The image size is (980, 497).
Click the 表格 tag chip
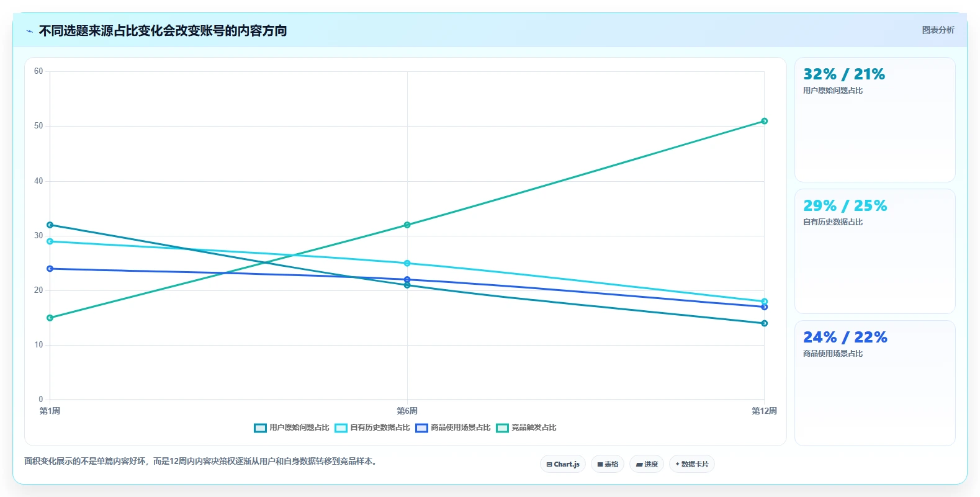pyautogui.click(x=608, y=464)
